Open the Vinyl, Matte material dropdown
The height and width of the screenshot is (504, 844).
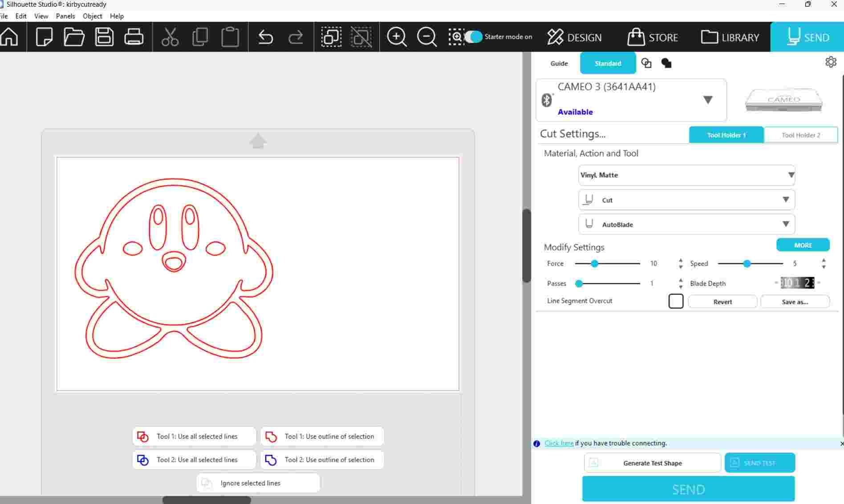point(686,175)
